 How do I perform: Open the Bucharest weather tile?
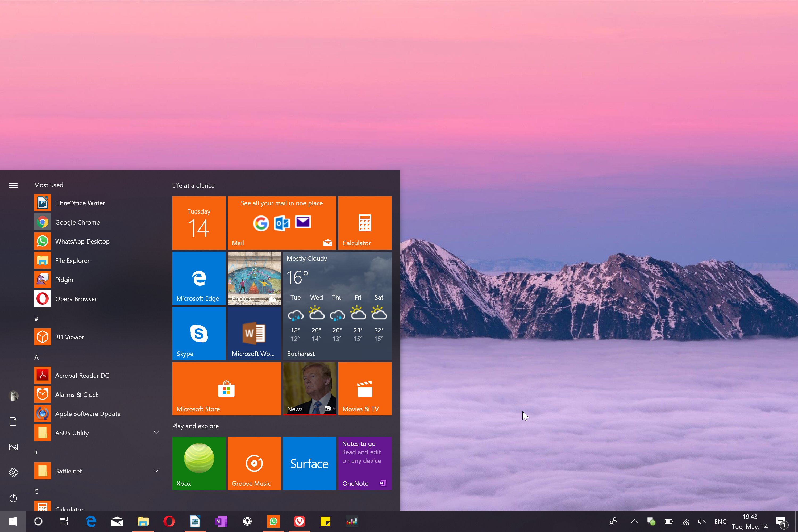coord(337,306)
